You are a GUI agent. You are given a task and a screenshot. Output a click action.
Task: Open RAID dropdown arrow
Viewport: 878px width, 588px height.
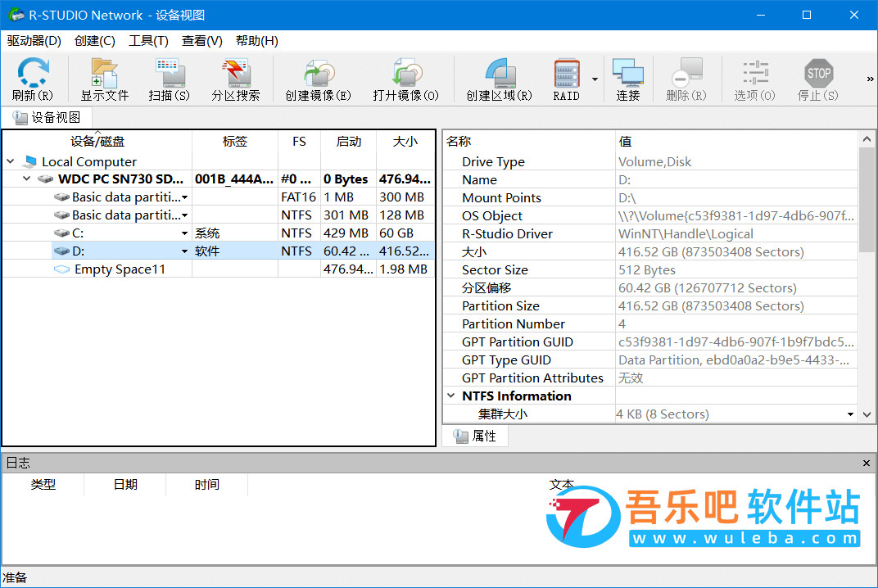click(595, 79)
